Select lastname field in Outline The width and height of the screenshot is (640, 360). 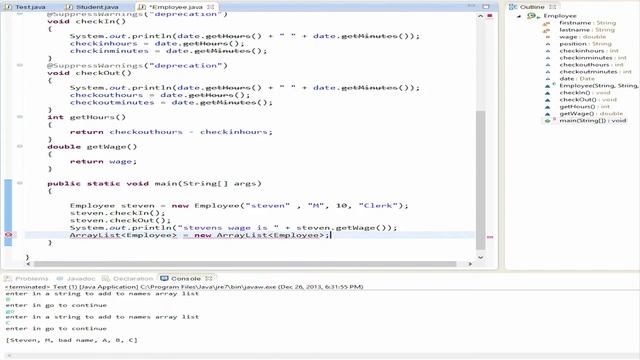(x=587, y=30)
